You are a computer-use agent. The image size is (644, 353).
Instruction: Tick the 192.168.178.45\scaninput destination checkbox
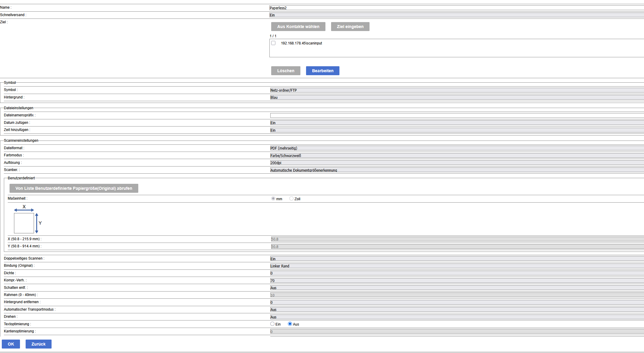pyautogui.click(x=273, y=43)
